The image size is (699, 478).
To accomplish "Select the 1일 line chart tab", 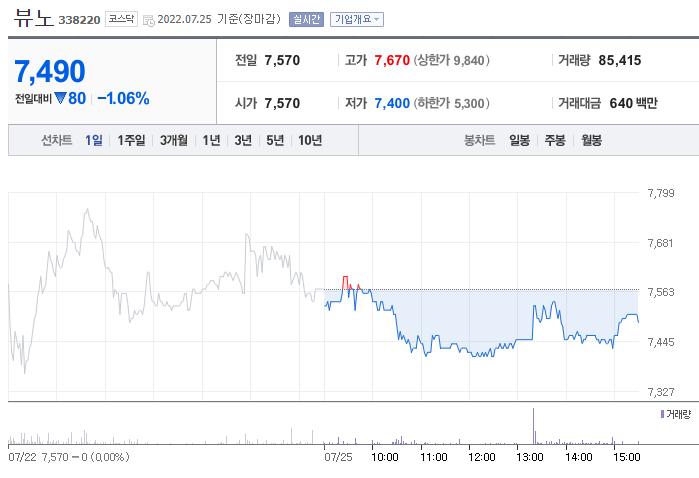I will click(x=94, y=140).
